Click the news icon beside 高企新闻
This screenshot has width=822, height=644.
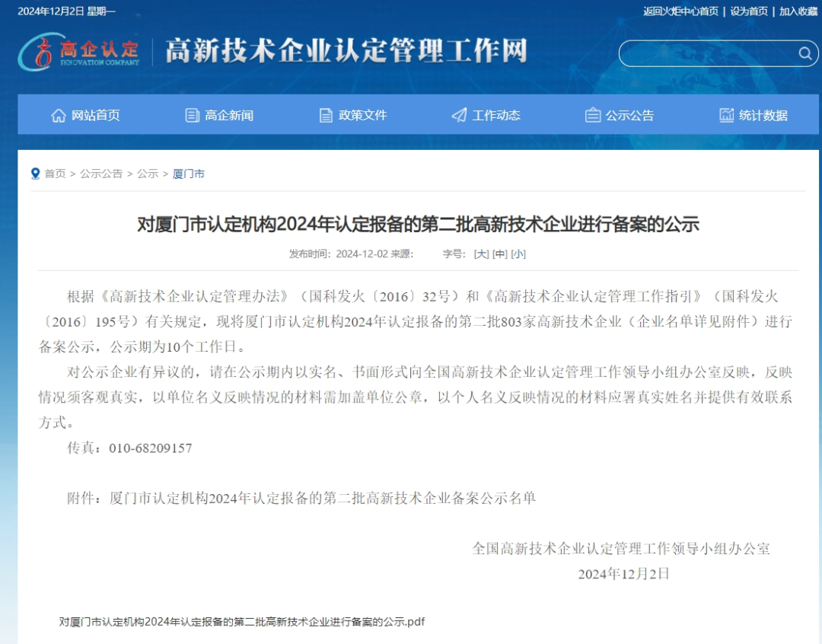193,116
